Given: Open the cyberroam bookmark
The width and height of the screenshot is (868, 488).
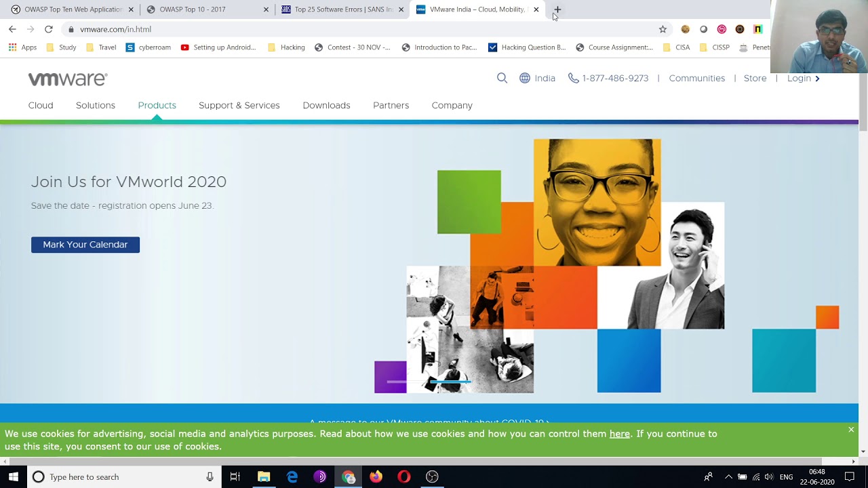Looking at the screenshot, I should point(148,47).
